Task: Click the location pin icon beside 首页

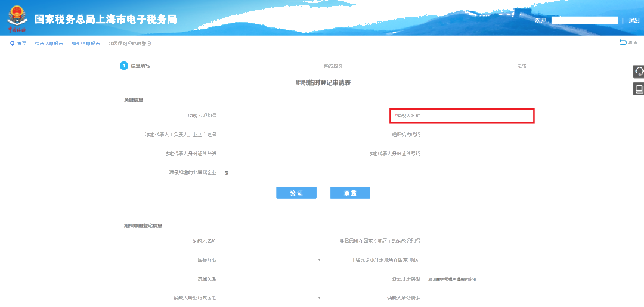Action: (x=13, y=44)
